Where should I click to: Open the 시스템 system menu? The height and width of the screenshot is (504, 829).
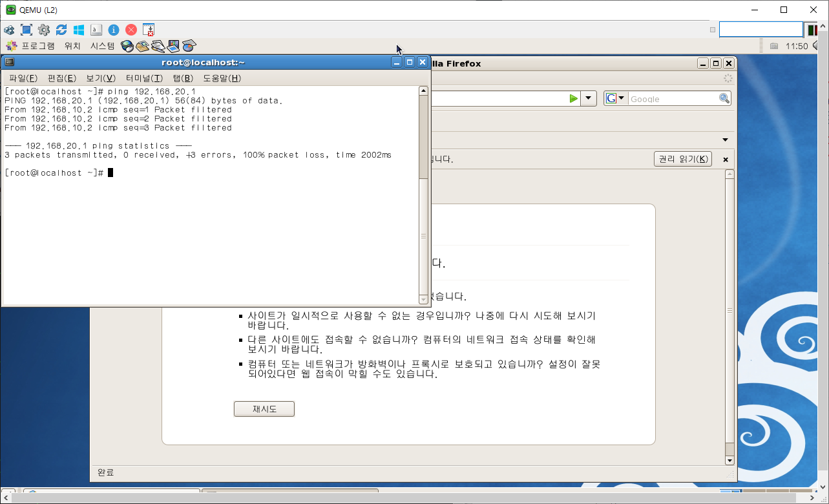(102, 46)
